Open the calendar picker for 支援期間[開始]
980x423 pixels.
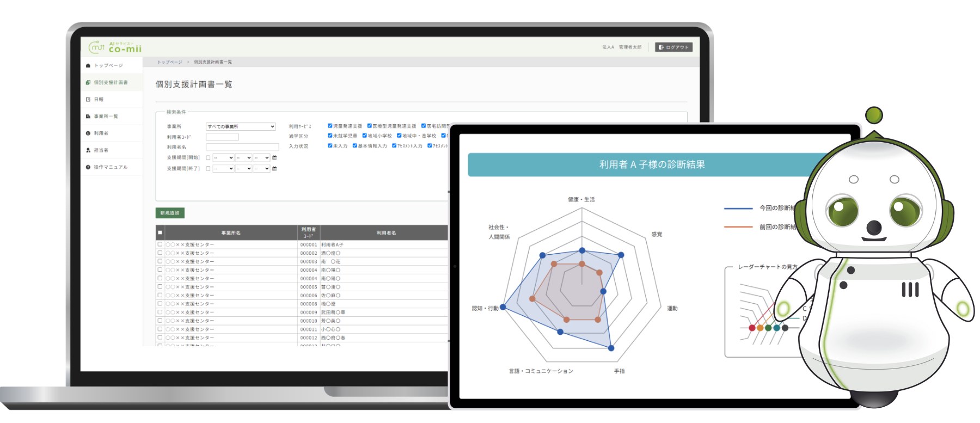click(274, 158)
